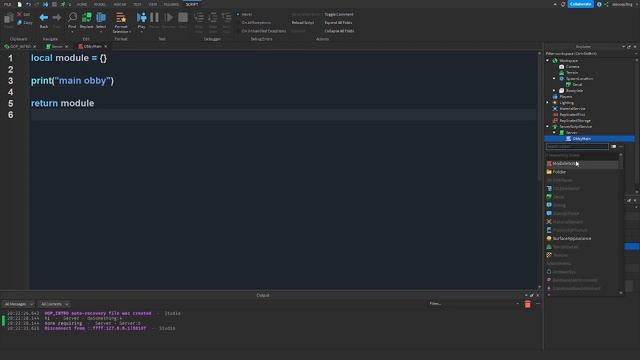Screen dimensions: 640x360
Task: Click the Replace icon in ribbon
Action: point(87,17)
